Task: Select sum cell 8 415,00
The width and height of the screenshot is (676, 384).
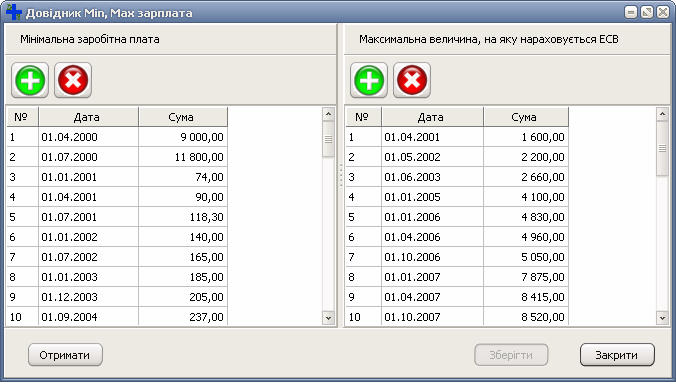Action: (x=526, y=297)
